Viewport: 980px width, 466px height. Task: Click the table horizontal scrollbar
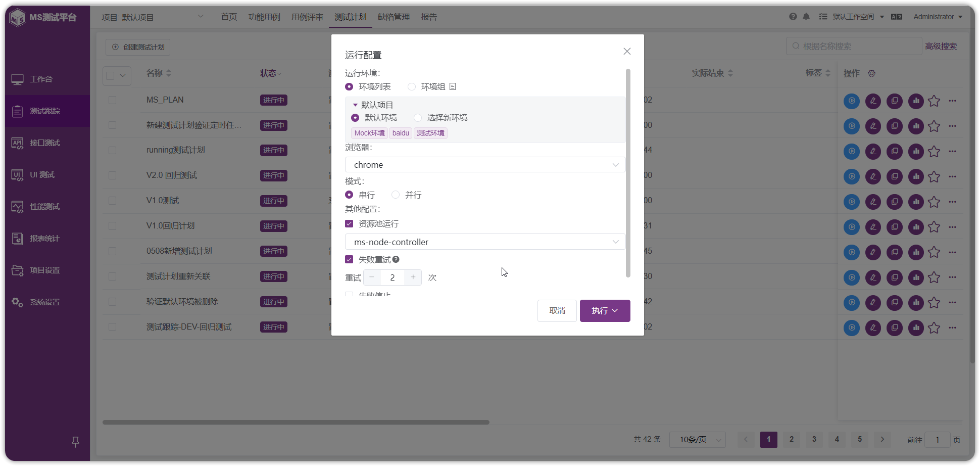[x=296, y=422]
